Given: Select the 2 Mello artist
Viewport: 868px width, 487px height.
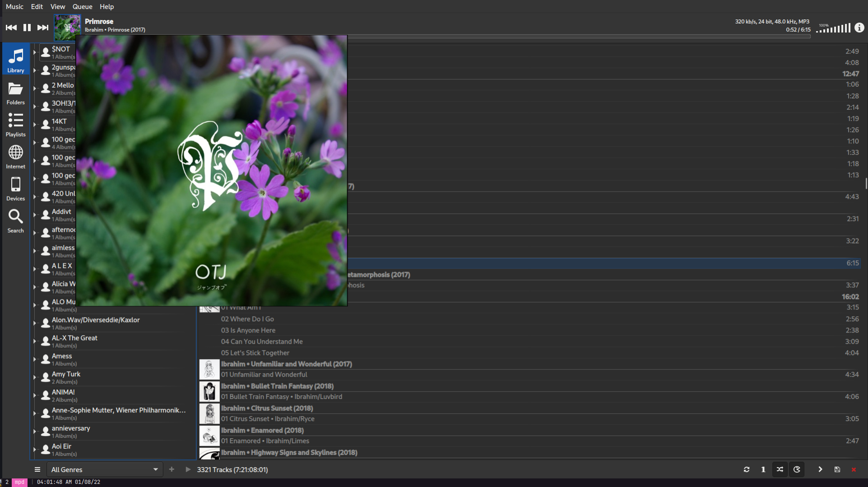Looking at the screenshot, I should point(57,89).
